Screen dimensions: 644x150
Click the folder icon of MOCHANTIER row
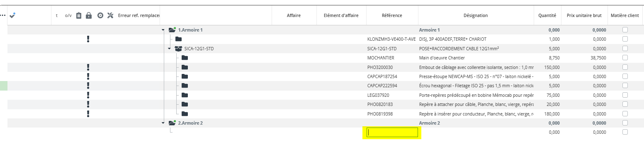pyautogui.click(x=185, y=58)
